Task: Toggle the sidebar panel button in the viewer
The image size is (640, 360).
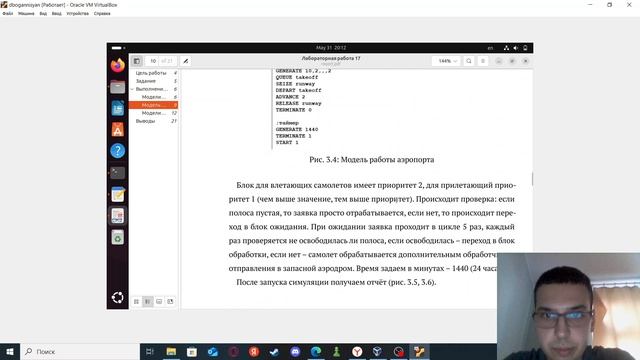Action: pyautogui.click(x=137, y=61)
